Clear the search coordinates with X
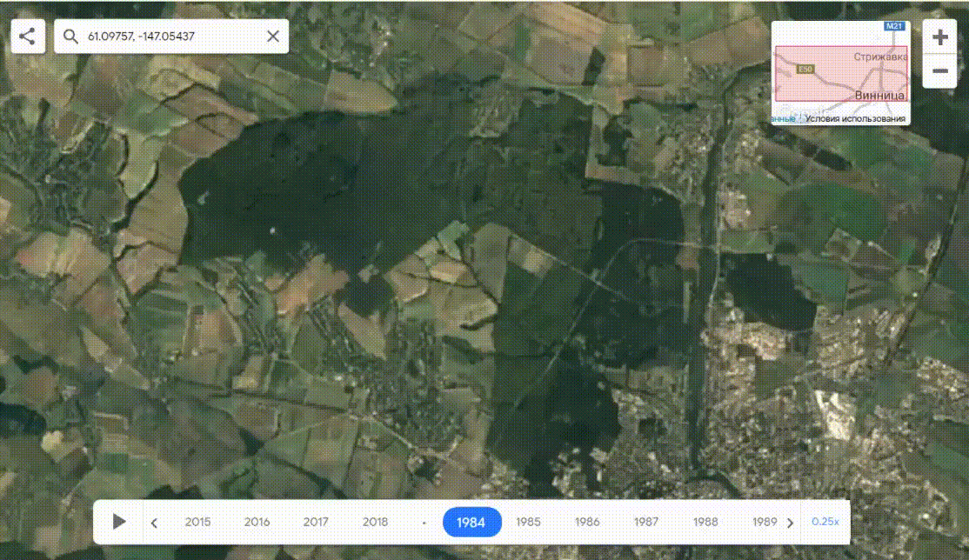 272,37
